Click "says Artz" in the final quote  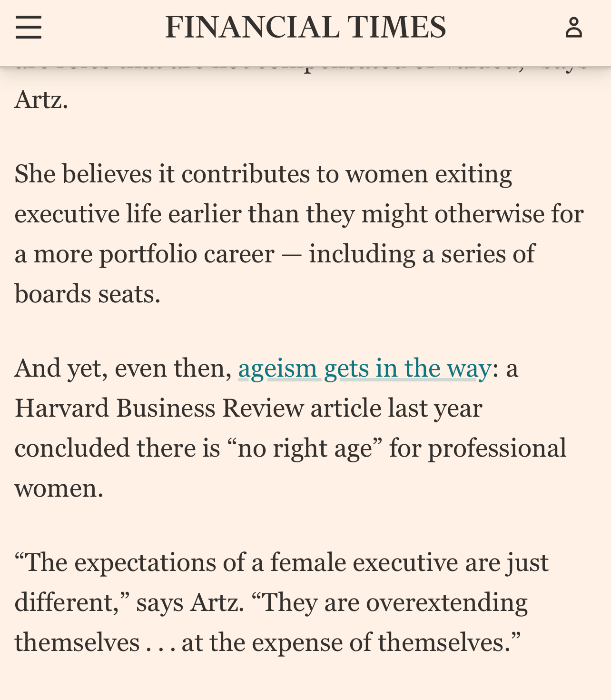[x=189, y=602]
